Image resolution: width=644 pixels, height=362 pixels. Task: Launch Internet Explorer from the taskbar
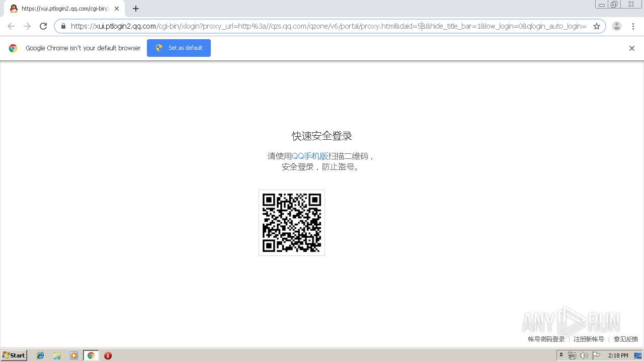click(40, 355)
